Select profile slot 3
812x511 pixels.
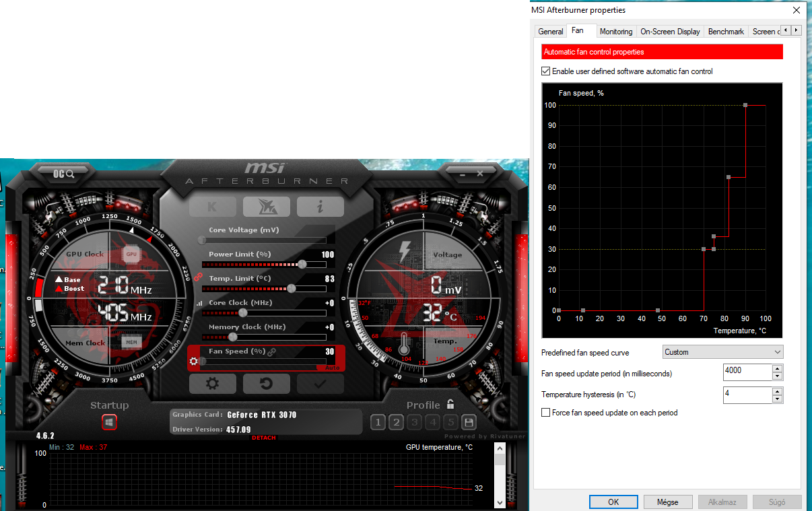click(414, 422)
